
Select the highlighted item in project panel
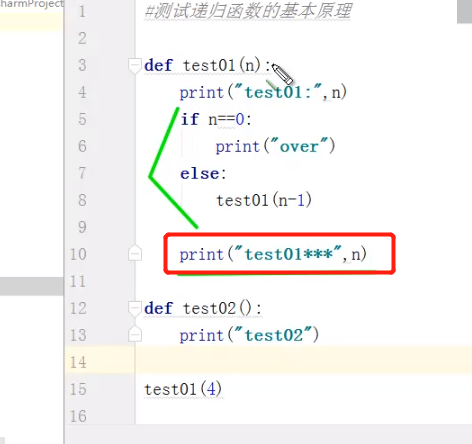(x=31, y=22)
